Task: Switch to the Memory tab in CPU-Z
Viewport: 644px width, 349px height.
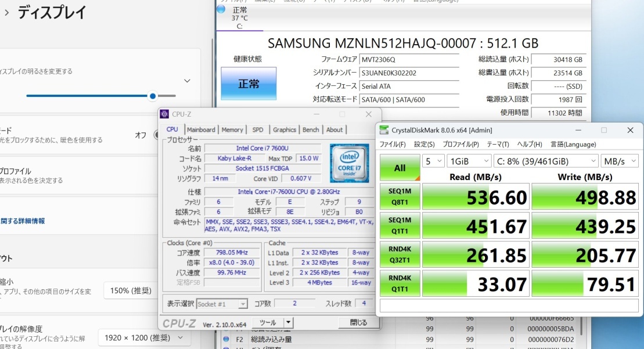Action: point(232,129)
